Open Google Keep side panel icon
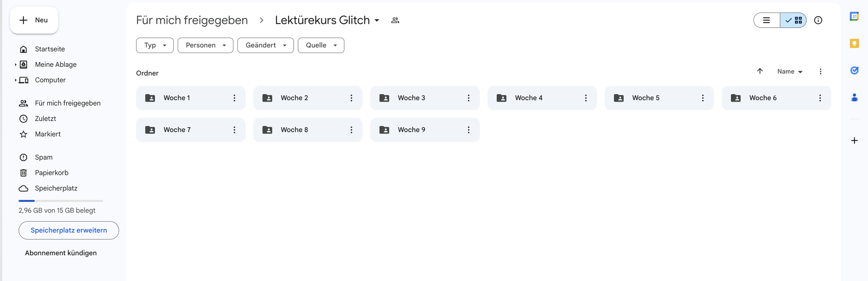 pos(854,43)
